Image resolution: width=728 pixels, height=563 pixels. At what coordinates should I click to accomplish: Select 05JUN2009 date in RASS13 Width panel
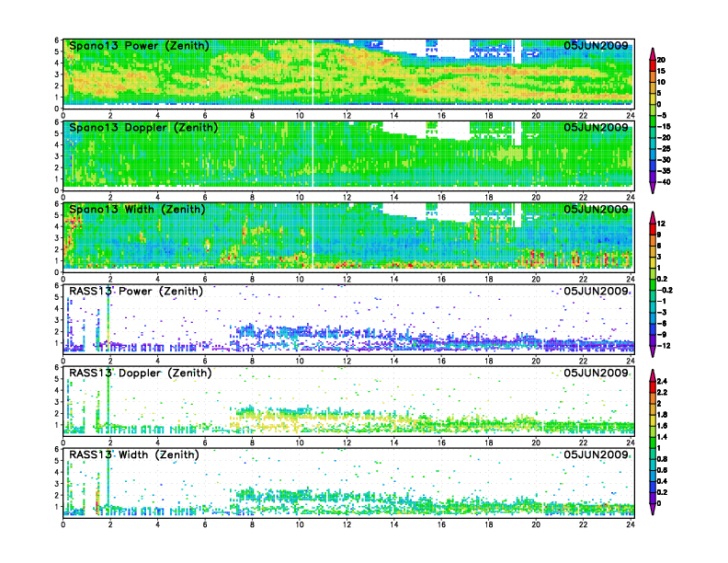click(596, 454)
